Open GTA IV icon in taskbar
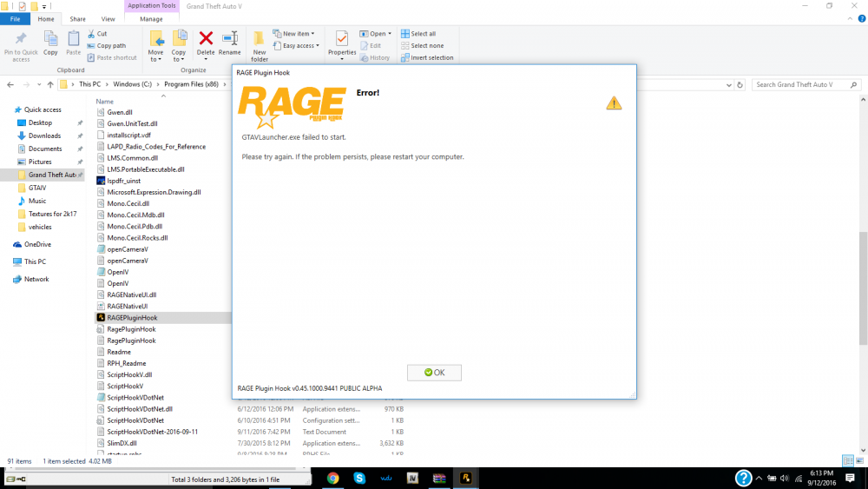 coord(412,479)
